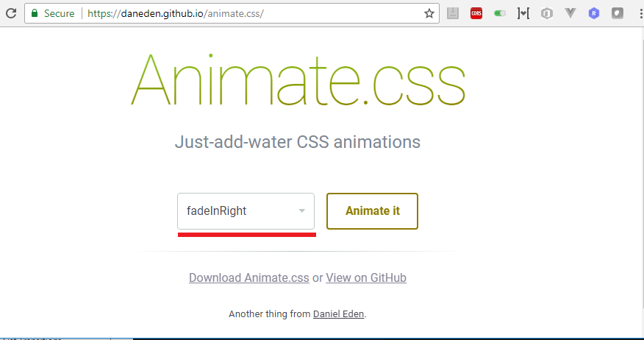Click the Vue devtools extension icon
The height and width of the screenshot is (340, 644).
(570, 13)
